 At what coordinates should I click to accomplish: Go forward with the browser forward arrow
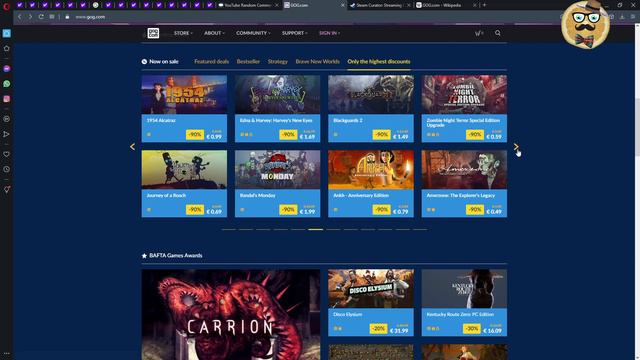[30, 17]
